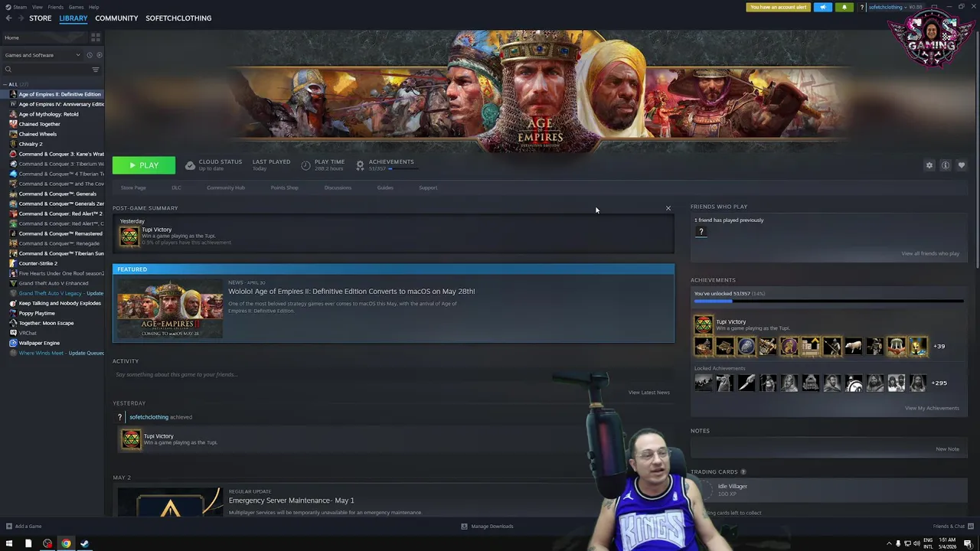Click the question mark help icon at top
This screenshot has height=551, width=980.
[862, 7]
